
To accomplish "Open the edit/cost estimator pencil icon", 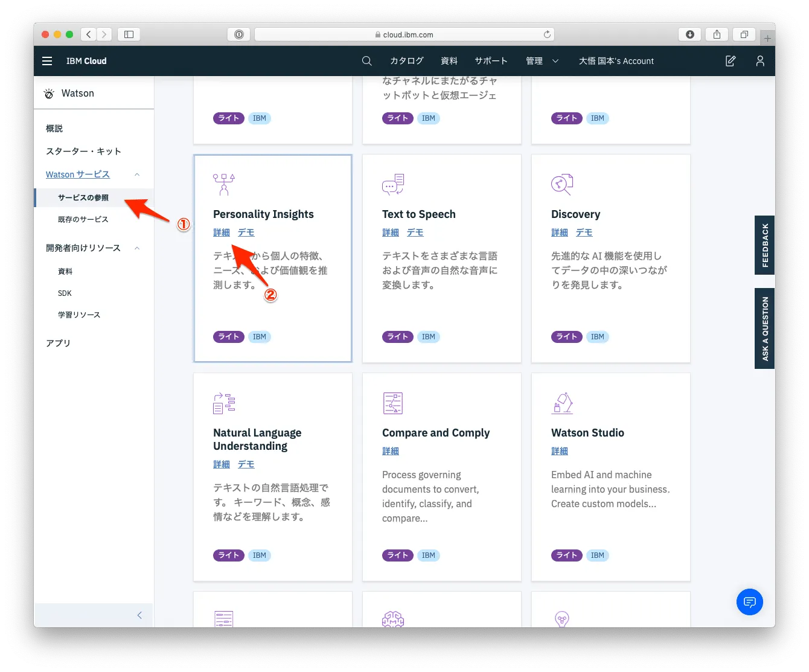I will click(x=731, y=61).
